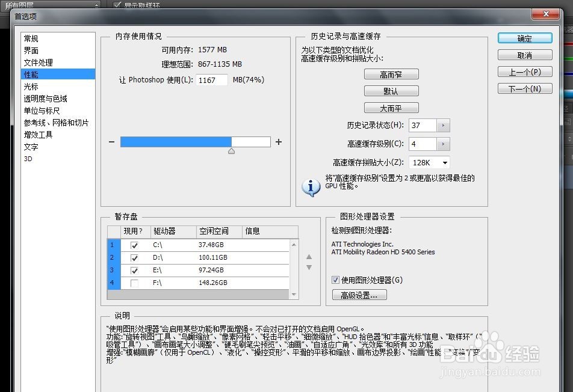This screenshot has width=573, height=392.
Task: Click the D:\ drive label
Action: click(158, 258)
